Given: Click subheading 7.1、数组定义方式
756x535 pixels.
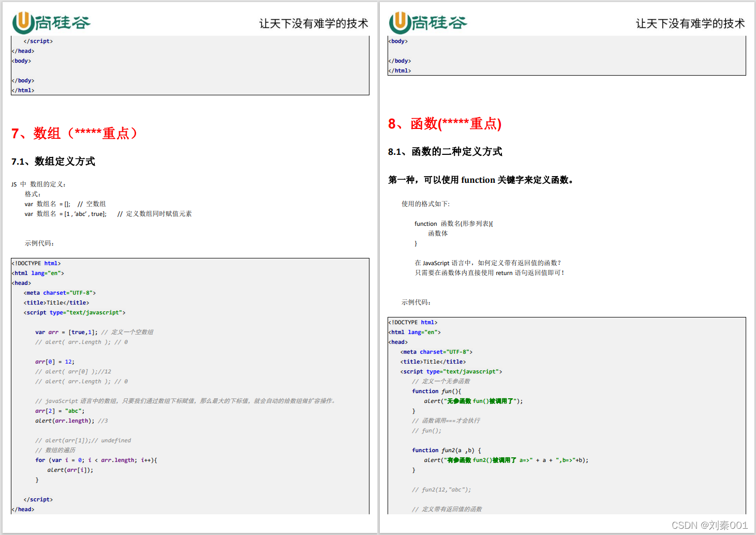Looking at the screenshot, I should (x=53, y=162).
